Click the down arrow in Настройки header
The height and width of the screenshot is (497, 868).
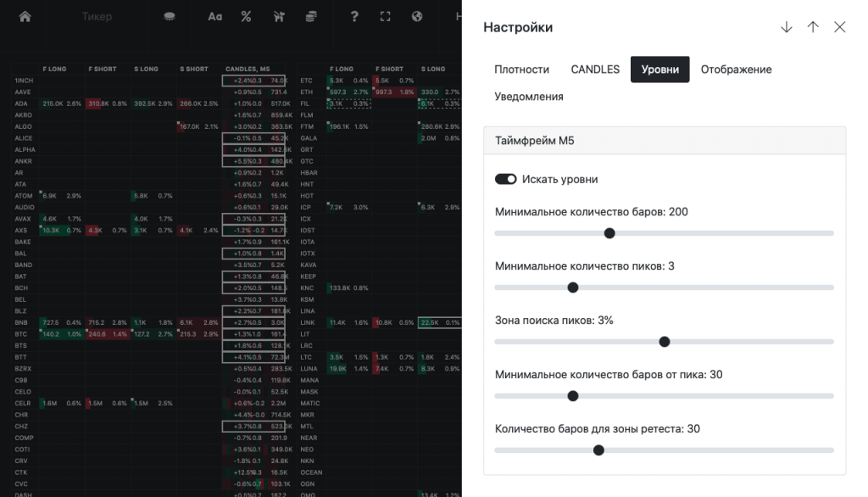tap(786, 27)
